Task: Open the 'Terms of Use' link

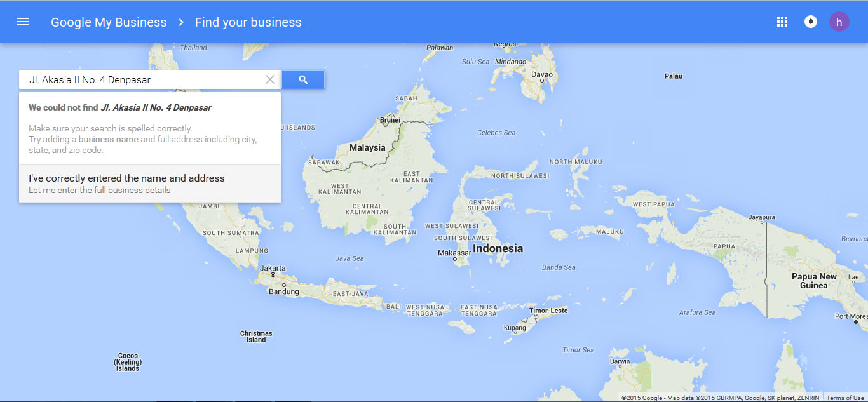Action: pos(845,398)
